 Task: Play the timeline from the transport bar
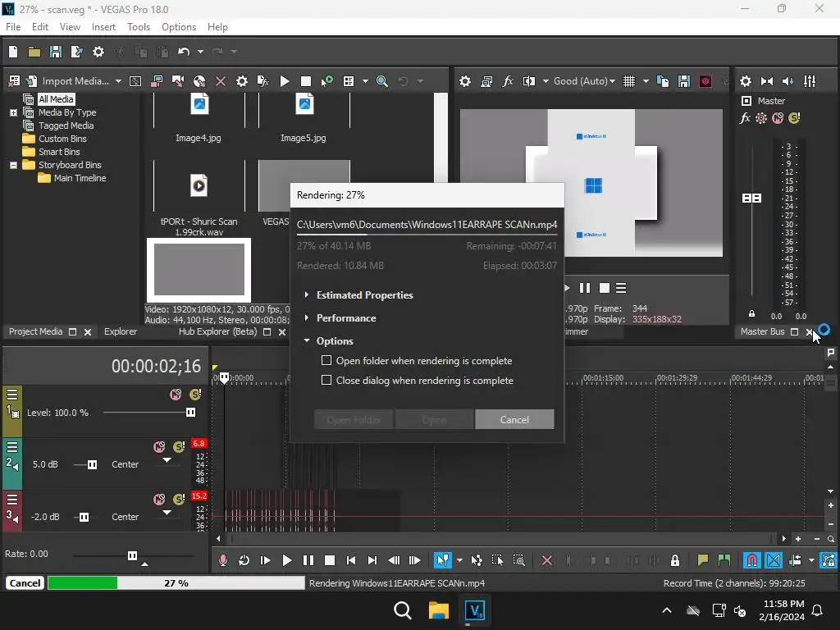coord(286,560)
